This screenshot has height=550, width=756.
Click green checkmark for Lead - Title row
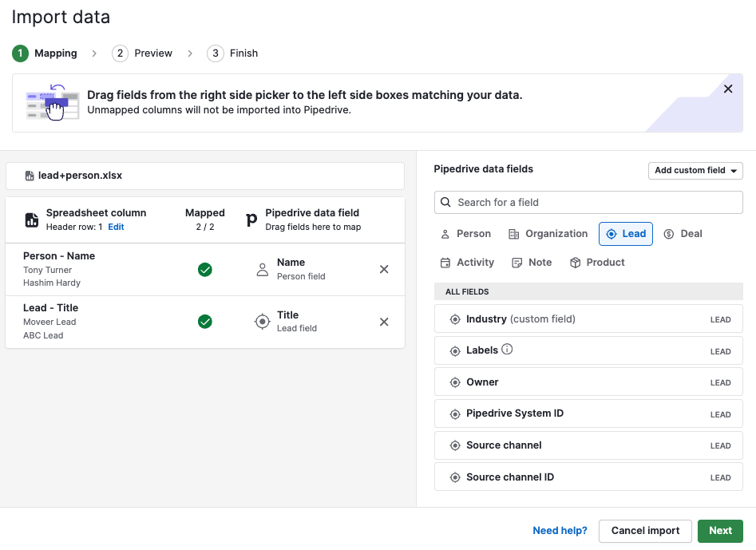[x=205, y=322]
